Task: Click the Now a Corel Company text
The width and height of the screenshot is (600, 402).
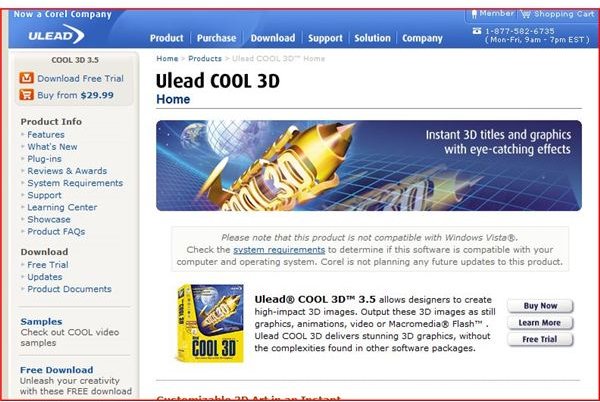Action: click(x=63, y=14)
